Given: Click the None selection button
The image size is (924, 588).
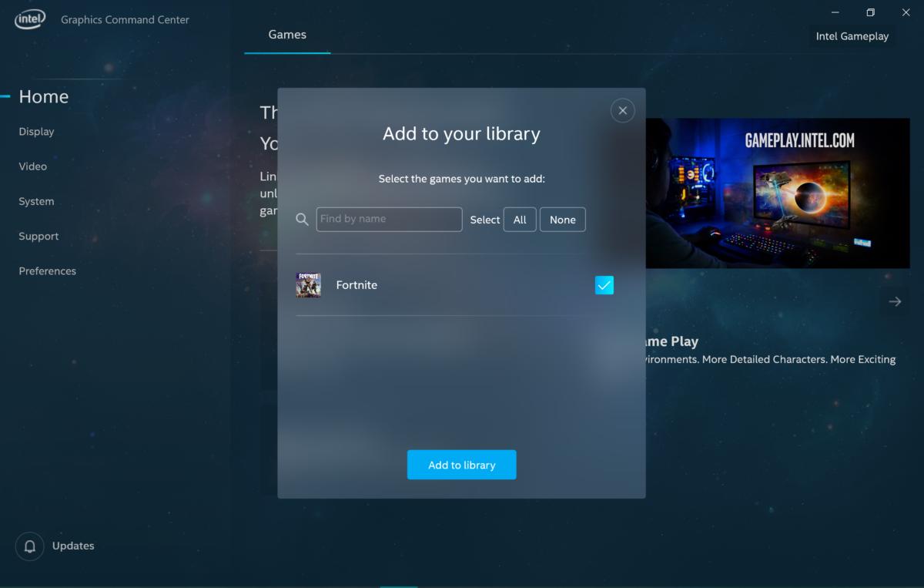Looking at the screenshot, I should 563,220.
